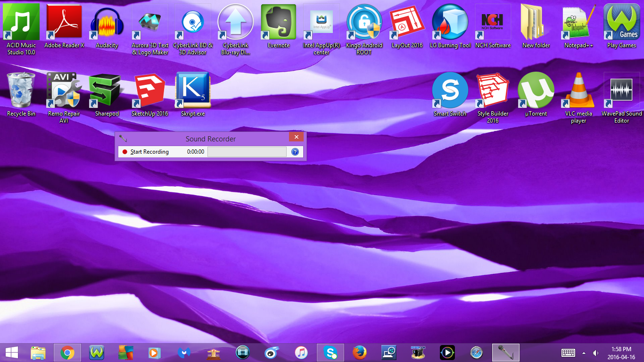Click the Sound Recorder microphone on the taskbar
This screenshot has width=644, height=362.
(x=506, y=353)
